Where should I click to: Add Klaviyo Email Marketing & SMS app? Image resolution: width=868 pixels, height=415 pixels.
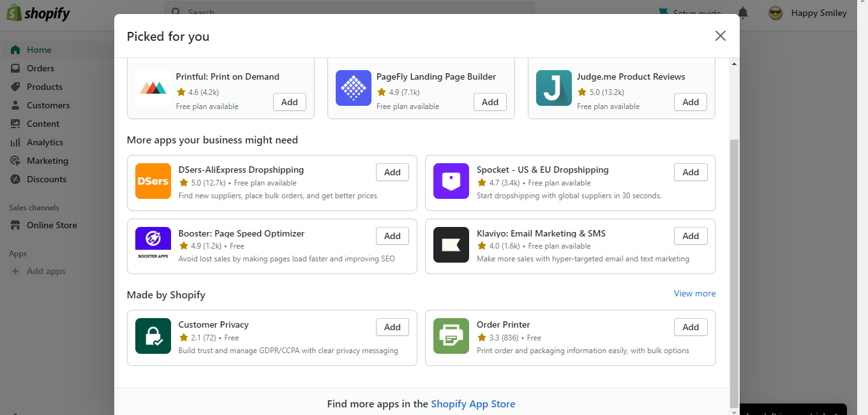(691, 236)
